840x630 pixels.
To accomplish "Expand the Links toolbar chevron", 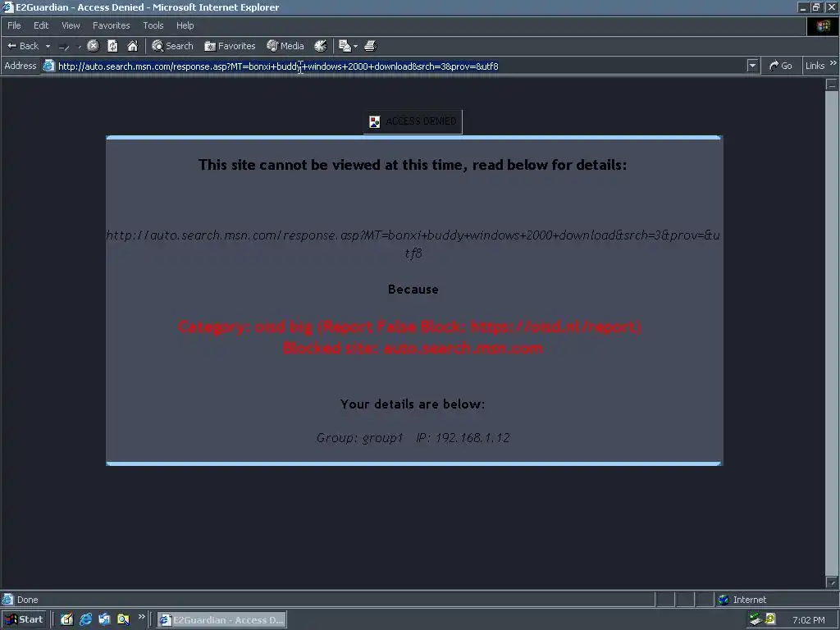I will pyautogui.click(x=833, y=63).
